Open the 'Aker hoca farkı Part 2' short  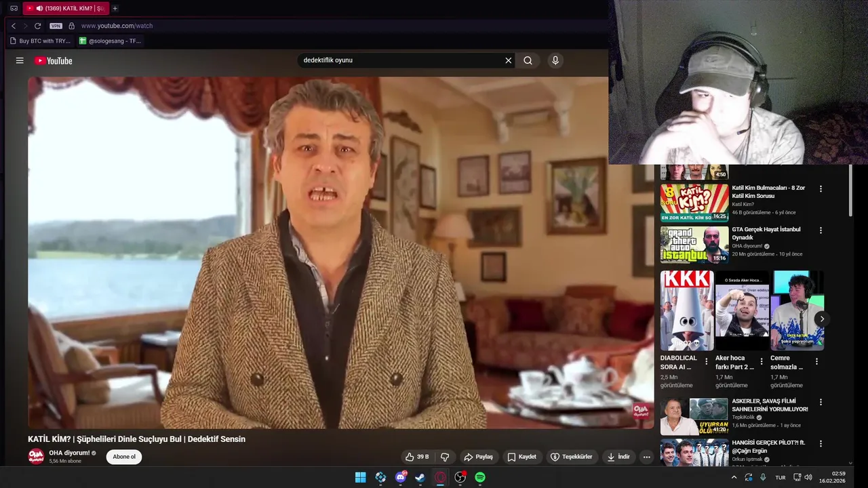(742, 310)
